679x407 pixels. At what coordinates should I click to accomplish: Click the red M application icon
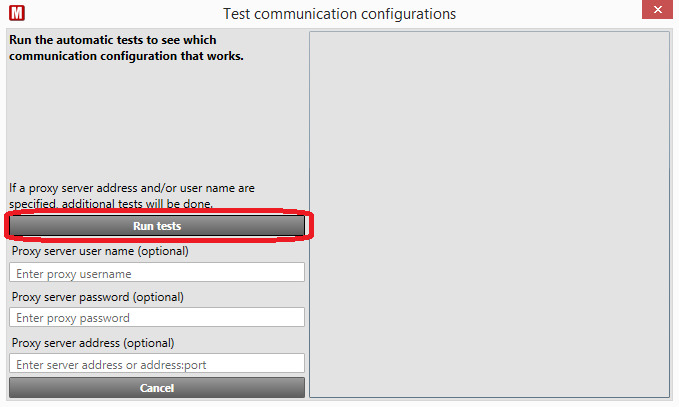[17, 13]
